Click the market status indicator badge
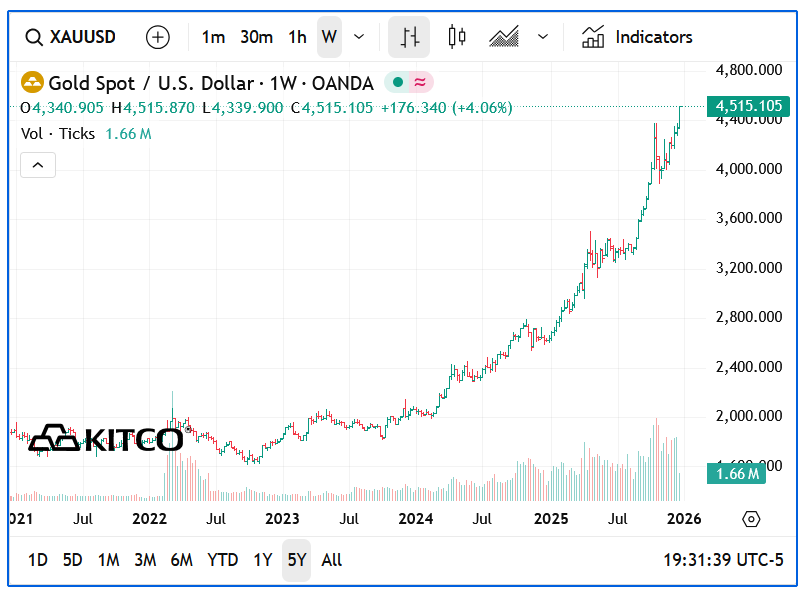The image size is (801, 590). coord(409,83)
